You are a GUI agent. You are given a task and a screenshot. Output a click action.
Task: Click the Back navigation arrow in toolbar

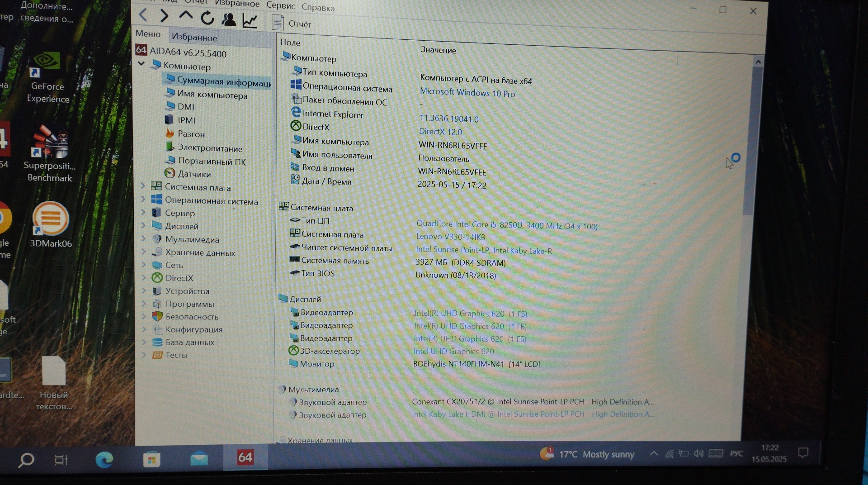[143, 15]
